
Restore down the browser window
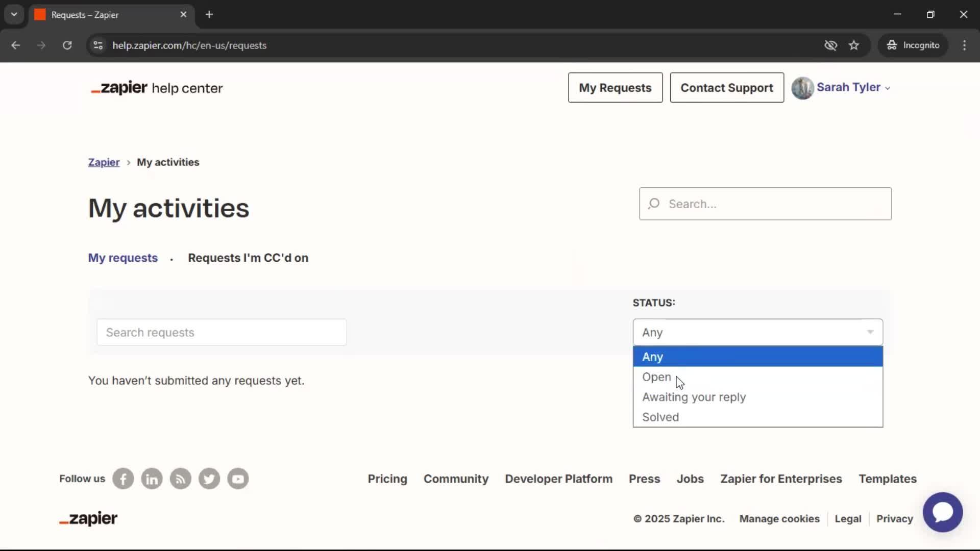930,15
